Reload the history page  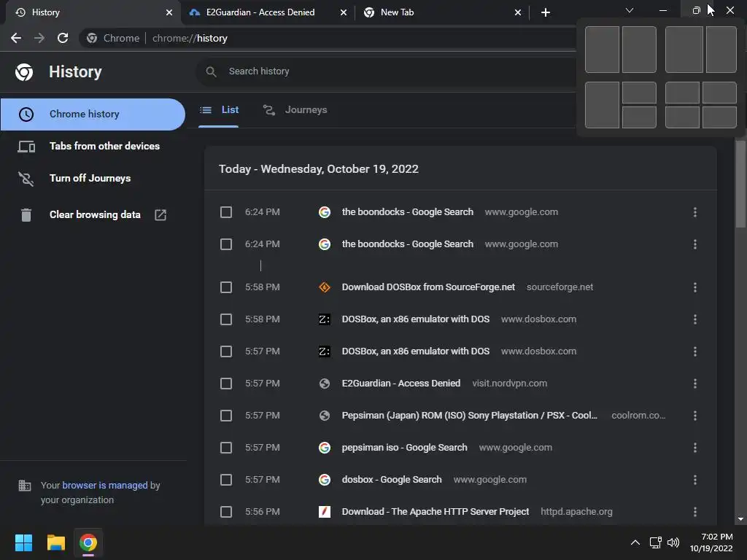click(x=63, y=38)
